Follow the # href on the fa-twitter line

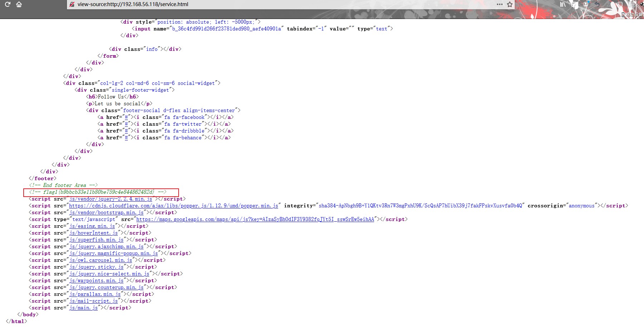[126, 124]
